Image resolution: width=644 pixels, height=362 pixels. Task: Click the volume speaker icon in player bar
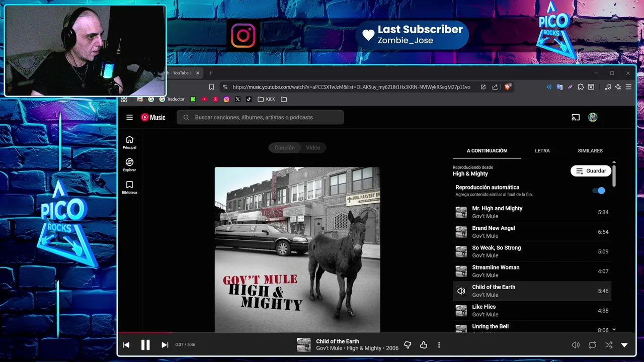coord(576,345)
